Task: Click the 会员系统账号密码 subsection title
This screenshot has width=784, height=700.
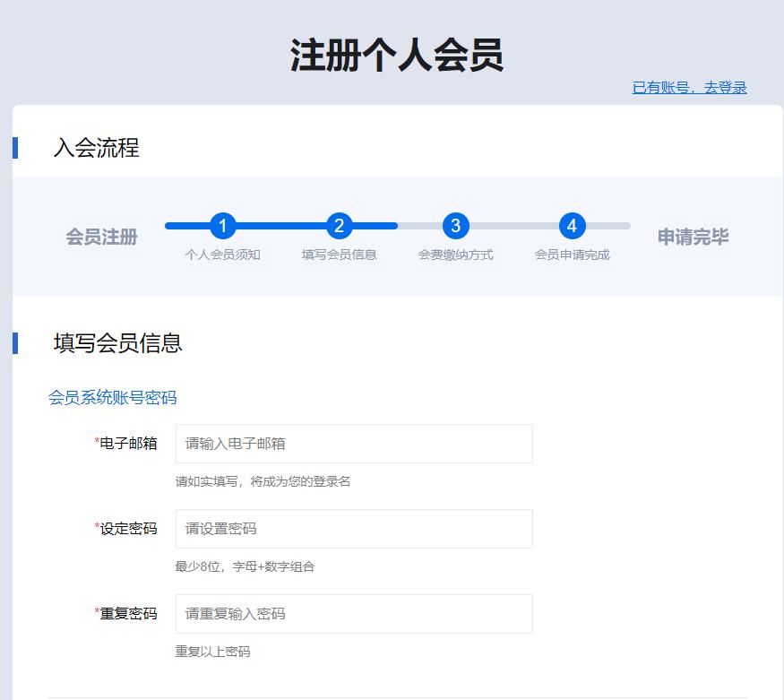Action: (x=113, y=398)
